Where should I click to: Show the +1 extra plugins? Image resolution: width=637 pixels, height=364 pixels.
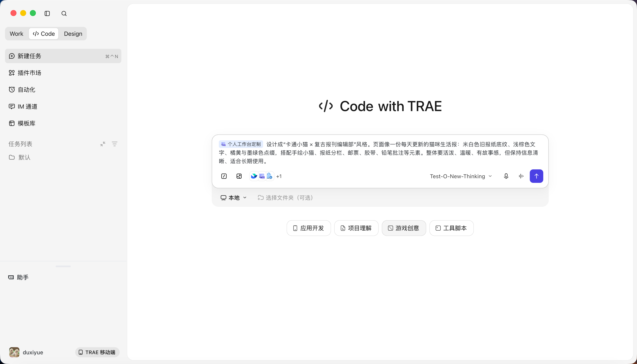coord(279,176)
